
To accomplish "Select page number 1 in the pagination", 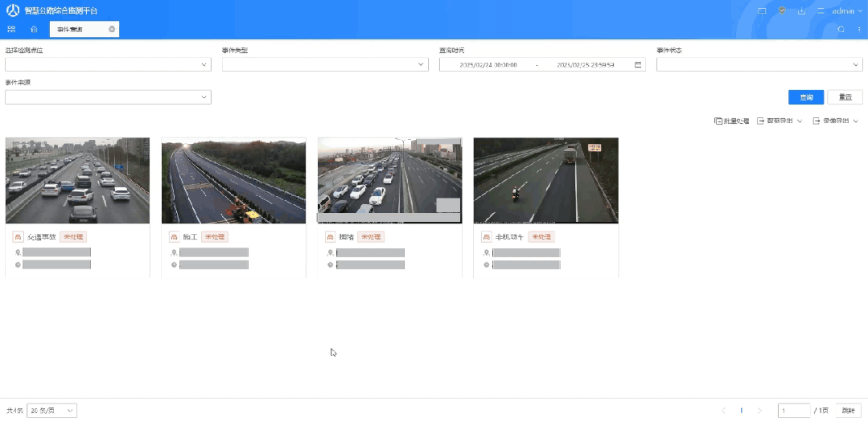I will [741, 411].
